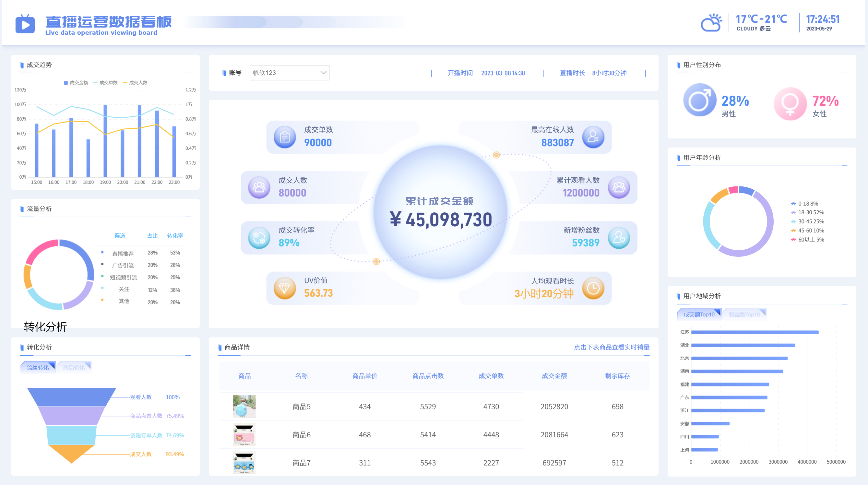
Task: Click the dropdown arrow beside 帆软123
Action: [x=323, y=73]
